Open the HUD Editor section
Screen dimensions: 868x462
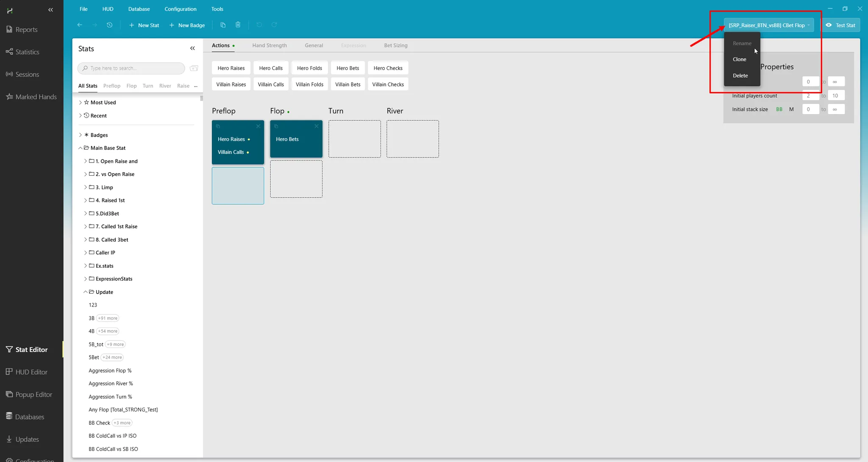[31, 372]
